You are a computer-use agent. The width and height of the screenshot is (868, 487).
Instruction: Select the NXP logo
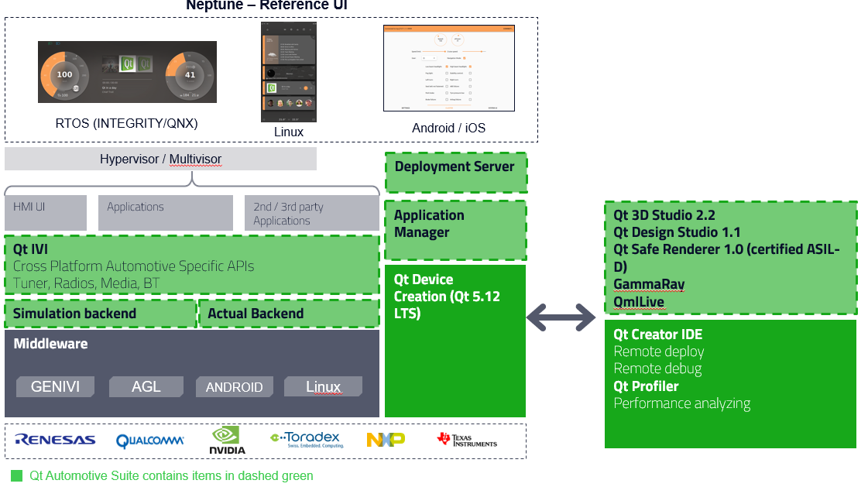click(x=386, y=440)
